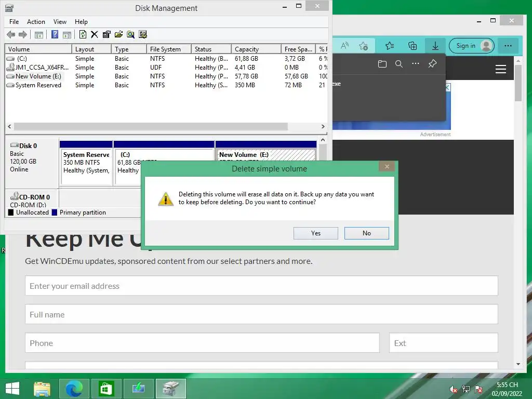Click Add to favorites star icon
The width and height of the screenshot is (532, 399).
(363, 46)
